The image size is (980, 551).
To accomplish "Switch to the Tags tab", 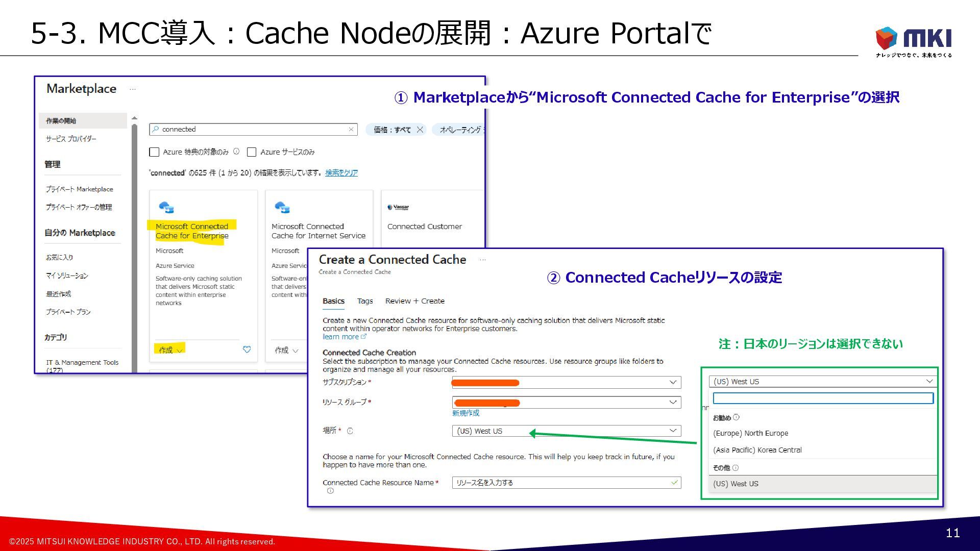I will click(x=365, y=301).
